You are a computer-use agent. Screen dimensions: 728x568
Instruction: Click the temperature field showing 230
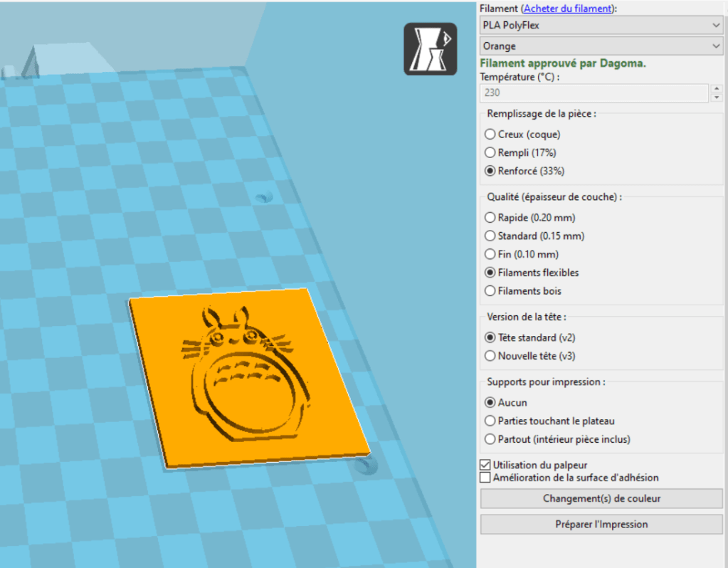click(x=594, y=93)
